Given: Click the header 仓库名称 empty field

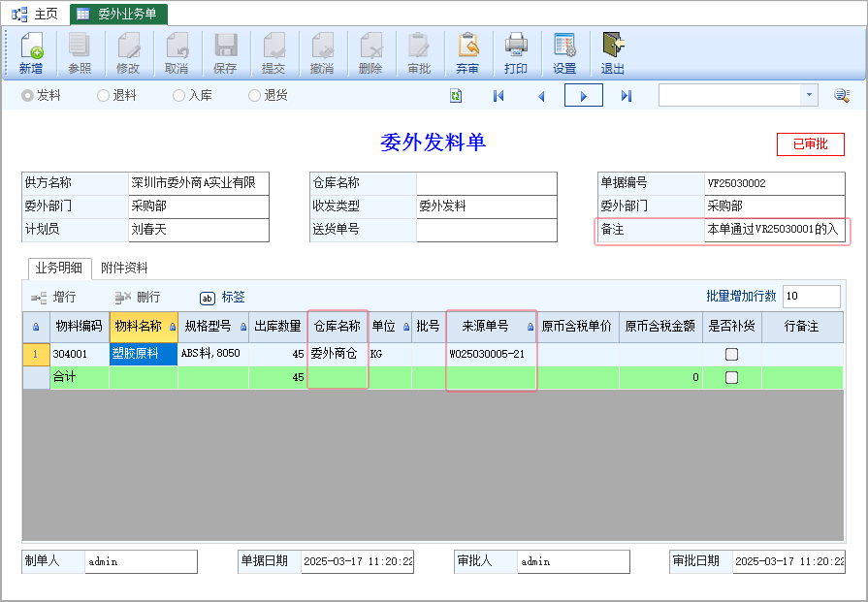Looking at the screenshot, I should 487,182.
